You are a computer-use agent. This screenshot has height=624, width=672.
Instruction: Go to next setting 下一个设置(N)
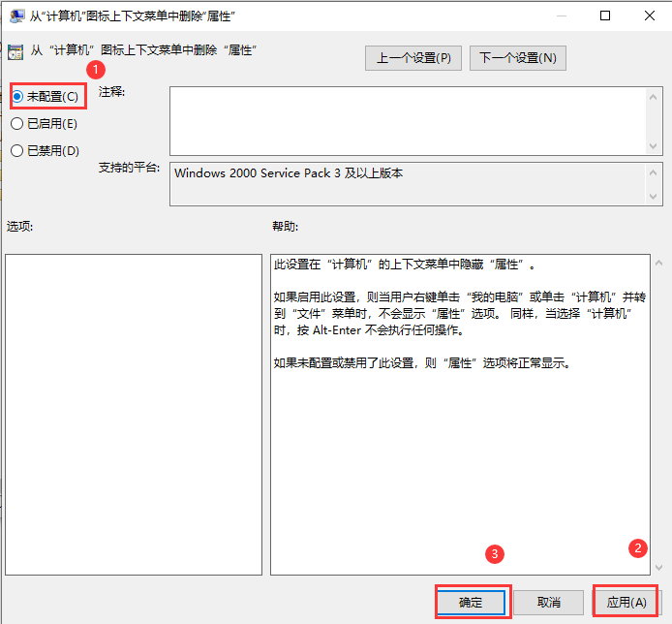(518, 58)
